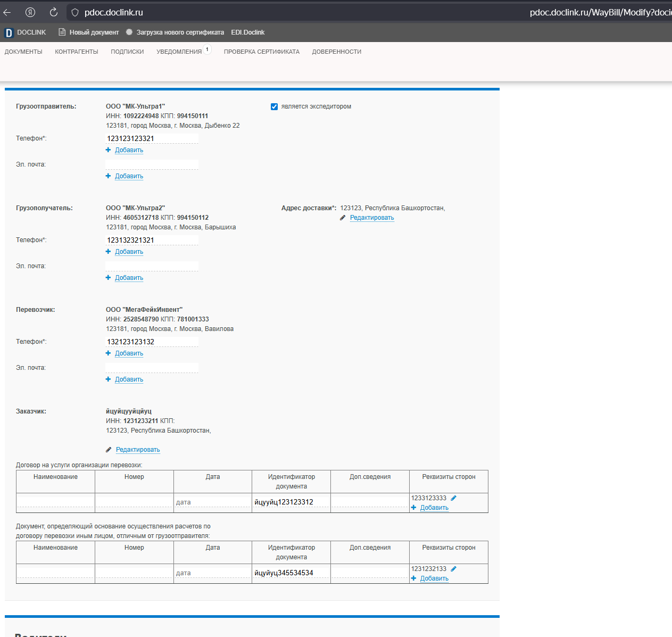
Task: Click plus icon under consignee phone
Action: pos(108,252)
